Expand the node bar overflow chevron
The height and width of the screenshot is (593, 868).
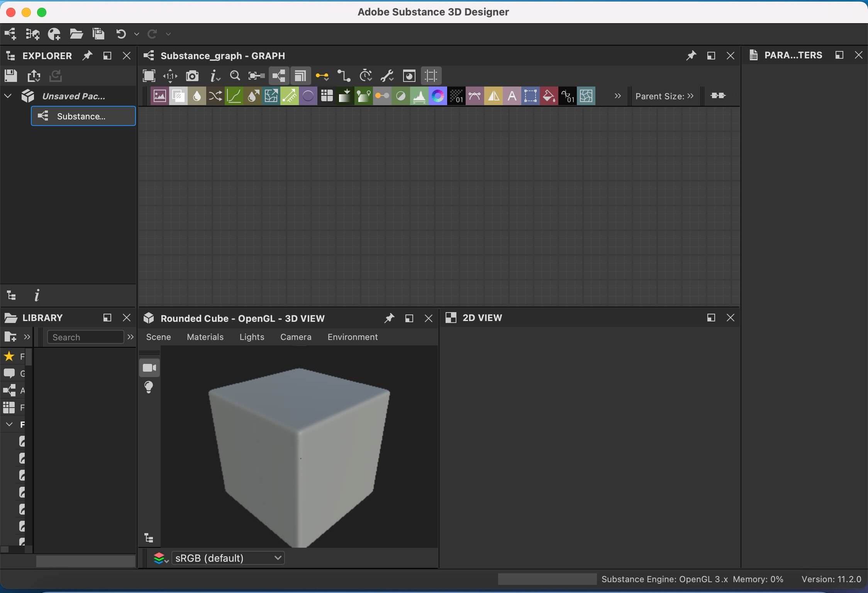(617, 96)
